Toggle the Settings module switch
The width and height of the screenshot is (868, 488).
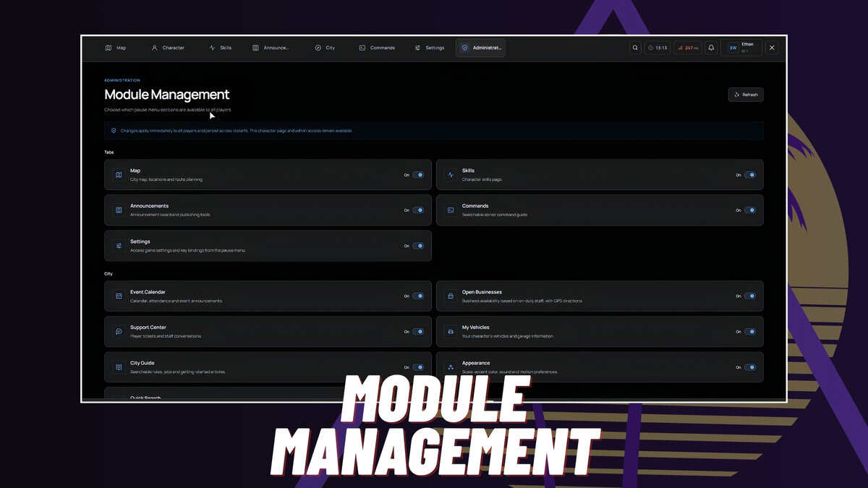418,246
